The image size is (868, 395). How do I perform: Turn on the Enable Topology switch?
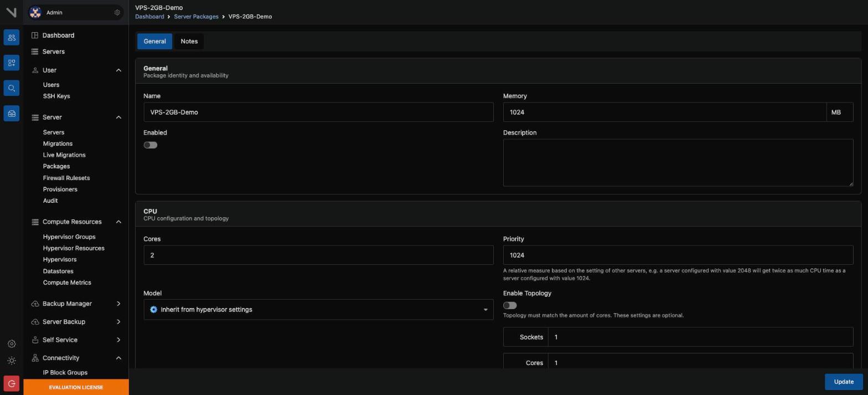(510, 305)
